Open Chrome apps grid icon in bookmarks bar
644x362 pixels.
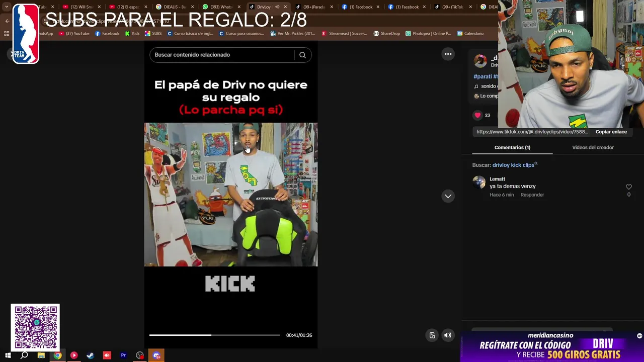coord(7,34)
